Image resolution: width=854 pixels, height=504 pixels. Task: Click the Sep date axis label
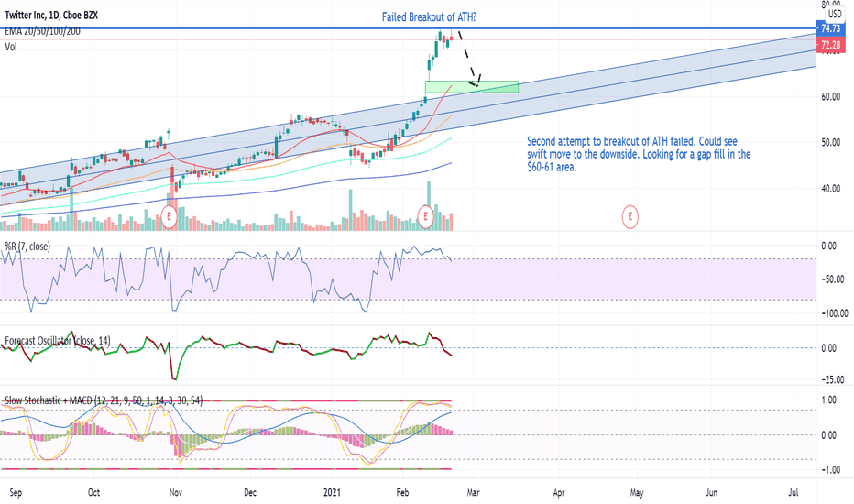pos(16,493)
